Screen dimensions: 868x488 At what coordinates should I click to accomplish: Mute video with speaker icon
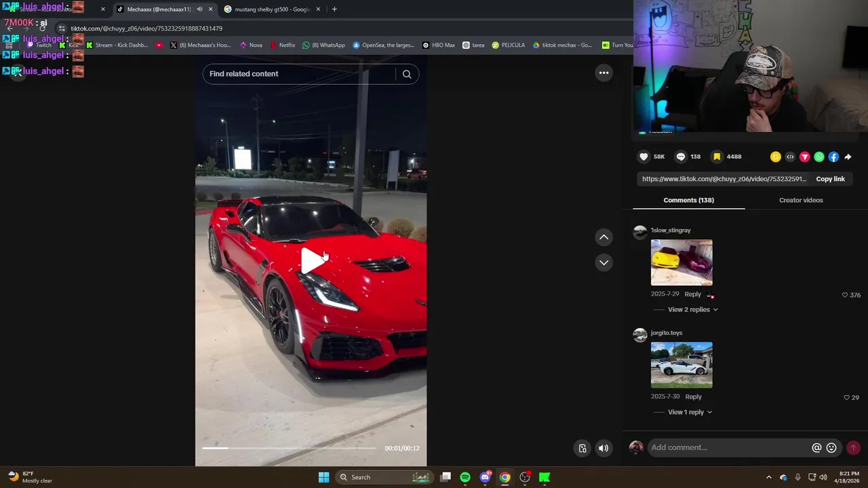604,448
